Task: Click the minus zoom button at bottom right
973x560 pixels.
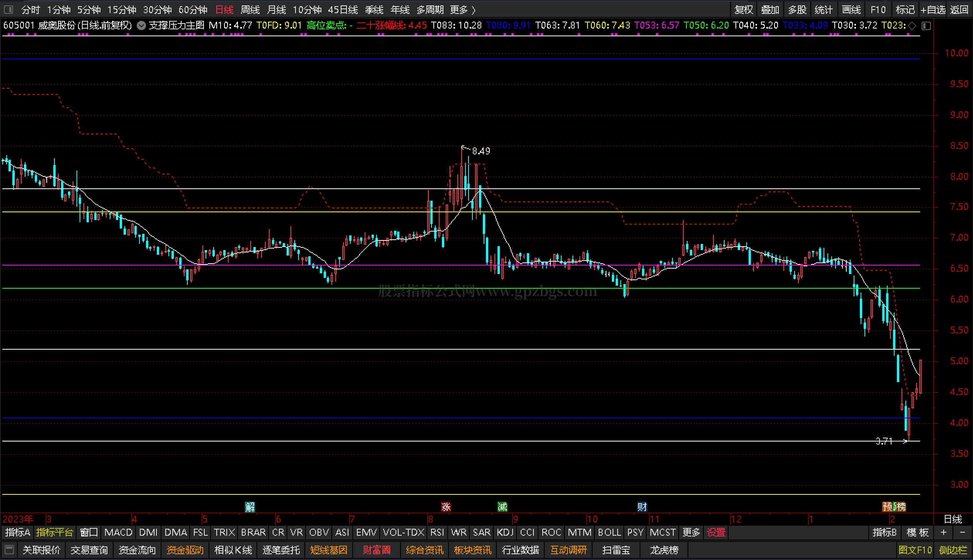Action: coord(962,532)
